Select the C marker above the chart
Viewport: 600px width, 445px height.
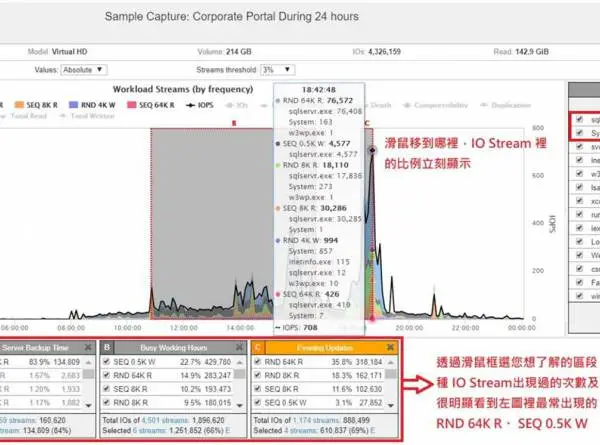click(x=367, y=123)
